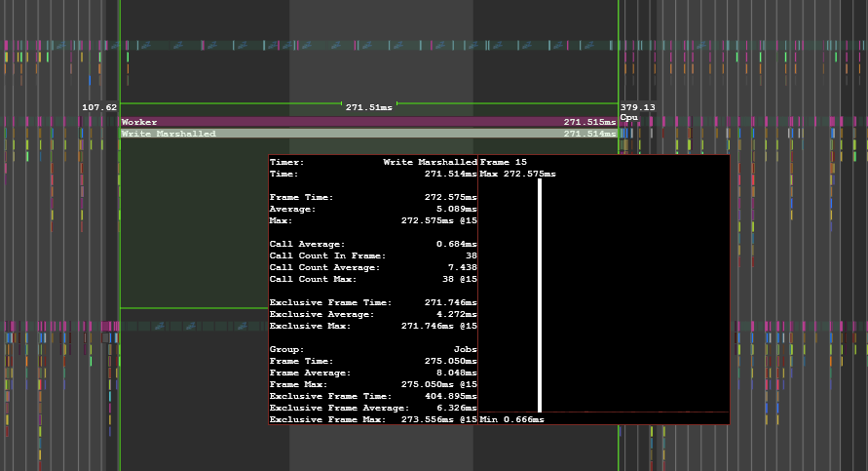Click the Group: Jobs row
The image size is (868, 471).
(x=373, y=350)
